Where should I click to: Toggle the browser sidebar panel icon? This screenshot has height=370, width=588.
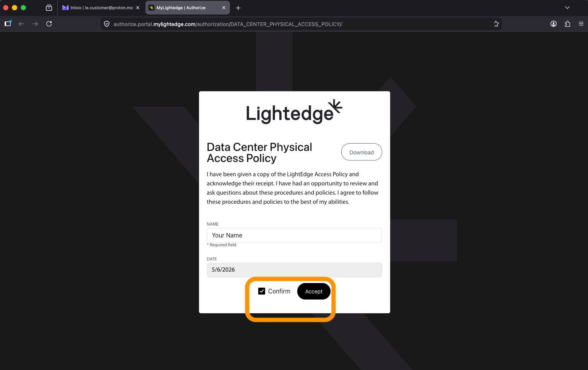point(8,24)
